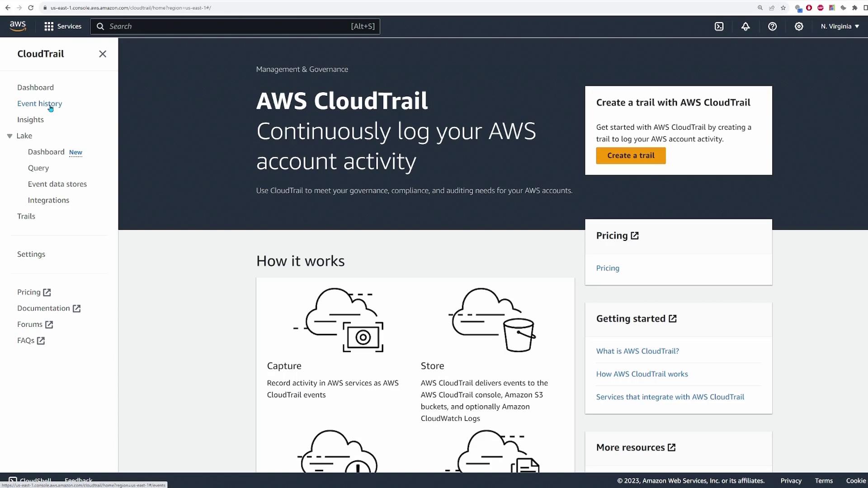Open the notifications bell
Viewport: 868px width, 488px height.
click(x=745, y=26)
